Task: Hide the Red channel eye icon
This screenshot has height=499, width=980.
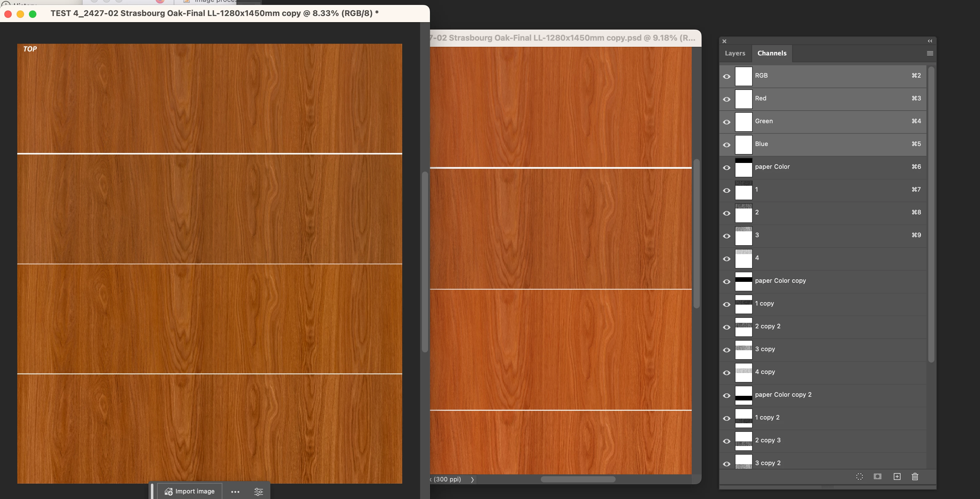Action: coord(727,99)
